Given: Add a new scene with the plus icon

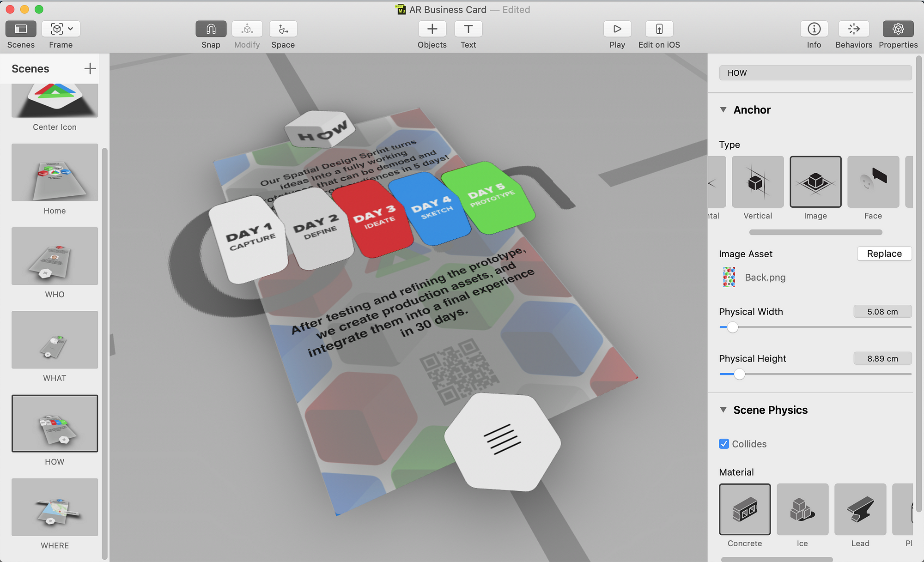Looking at the screenshot, I should (90, 68).
